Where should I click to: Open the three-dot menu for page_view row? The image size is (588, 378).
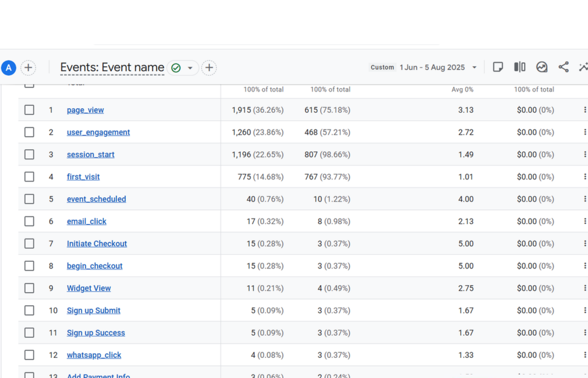coord(585,110)
